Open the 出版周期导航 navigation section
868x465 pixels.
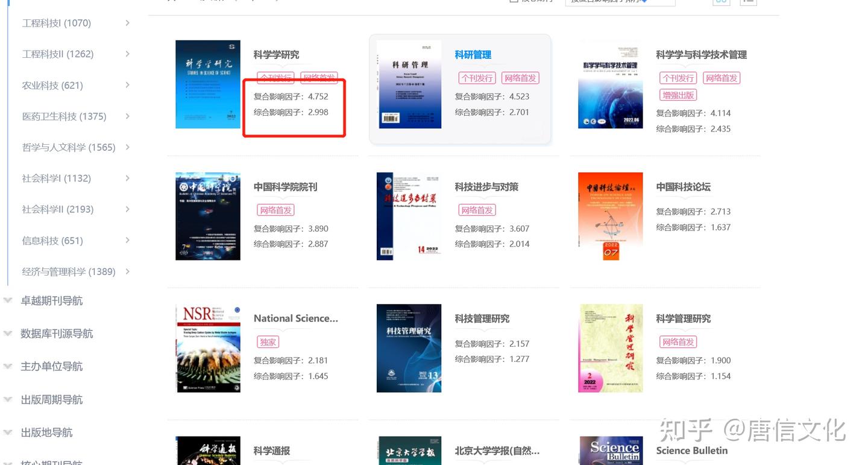click(x=51, y=399)
